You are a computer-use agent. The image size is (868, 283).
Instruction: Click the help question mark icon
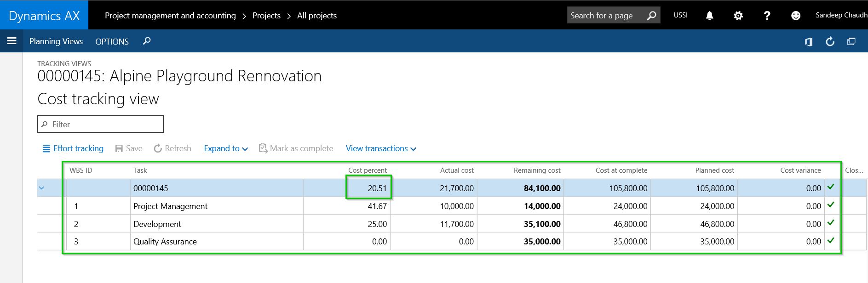pos(766,16)
